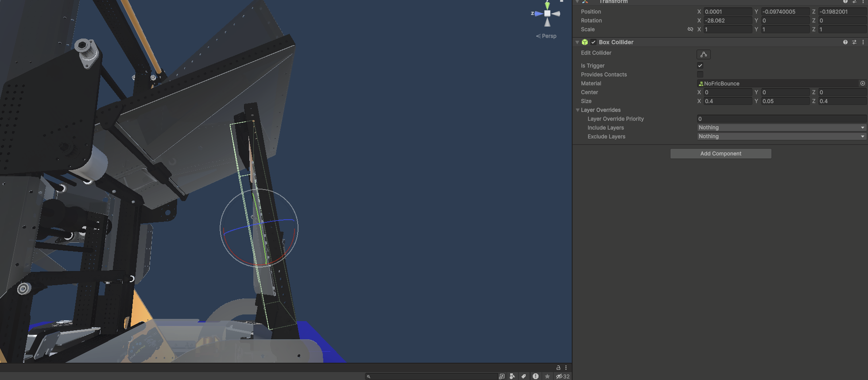
Task: Open search in new window icon
Action: 501,376
